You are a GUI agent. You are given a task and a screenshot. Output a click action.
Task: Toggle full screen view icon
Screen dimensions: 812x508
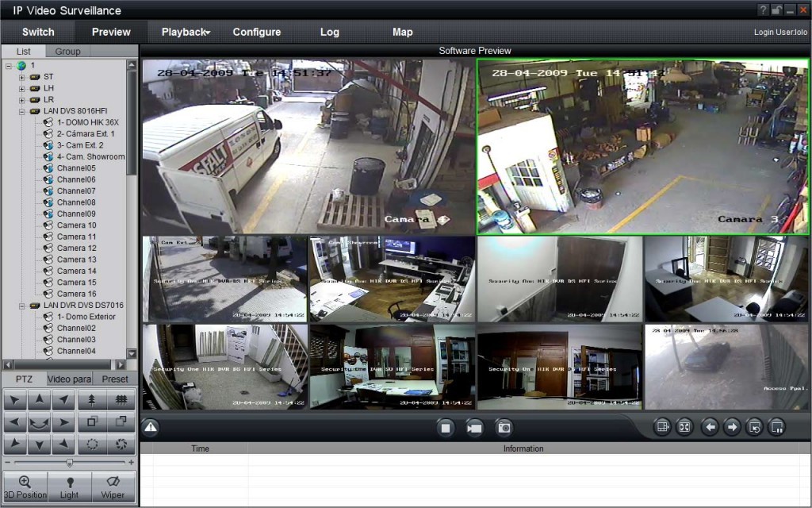(x=684, y=428)
